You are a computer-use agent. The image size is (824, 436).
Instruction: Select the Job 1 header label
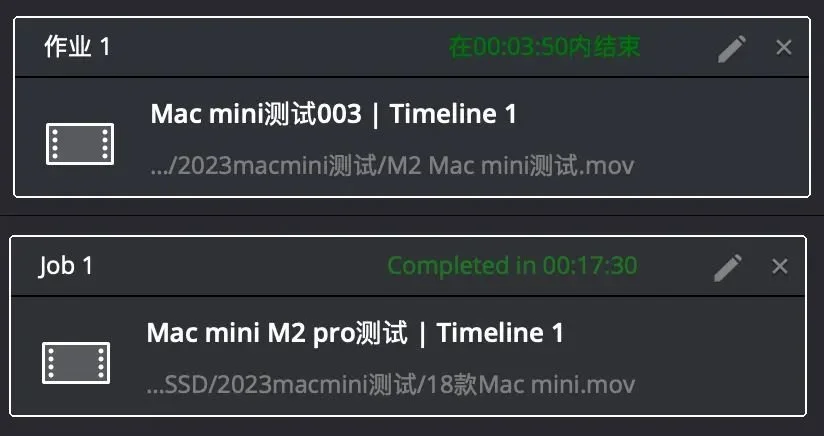coord(66,266)
